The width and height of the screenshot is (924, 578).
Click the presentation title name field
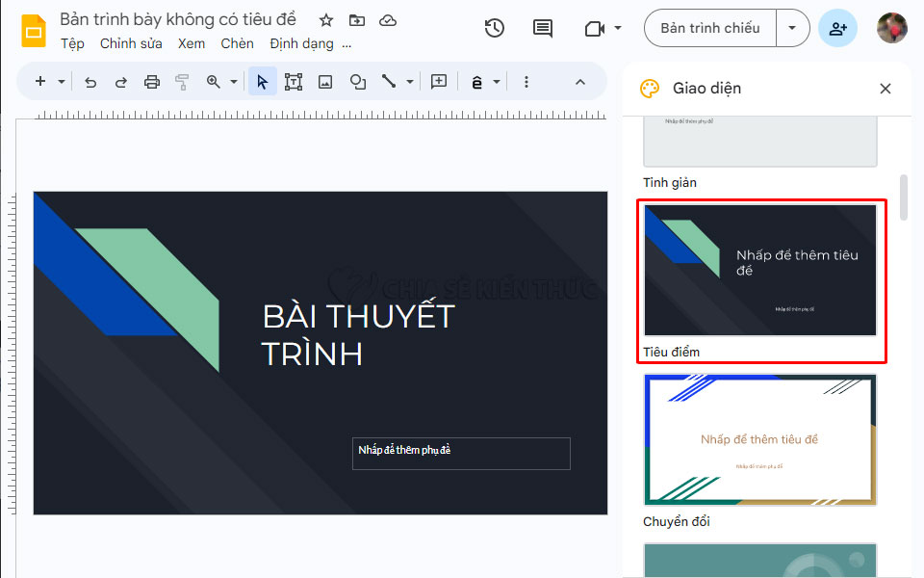point(178,19)
